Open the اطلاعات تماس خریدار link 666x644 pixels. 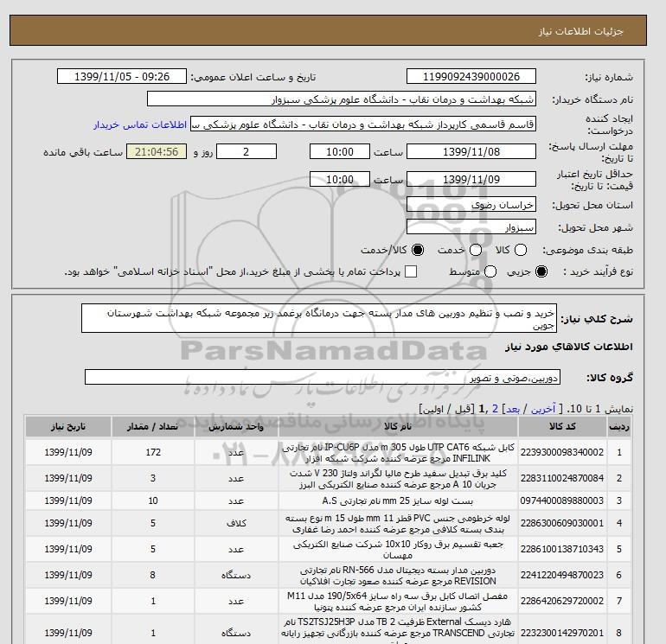tap(140, 124)
